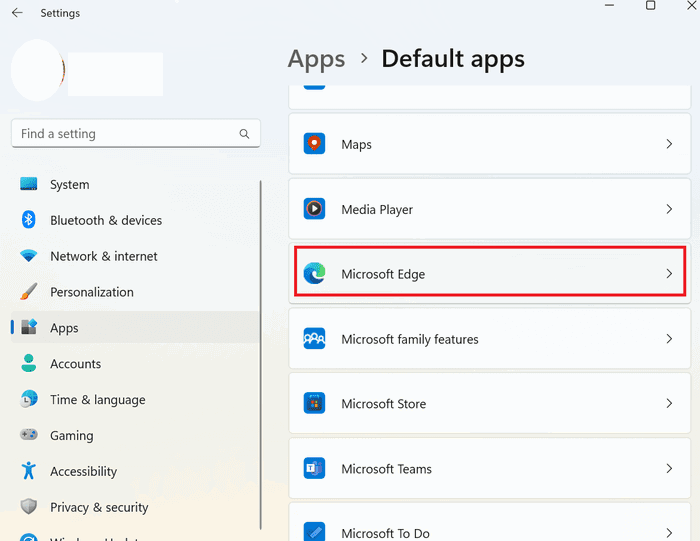Viewport: 700px width, 541px height.
Task: Click the Microsoft Teams icon
Action: tap(314, 468)
